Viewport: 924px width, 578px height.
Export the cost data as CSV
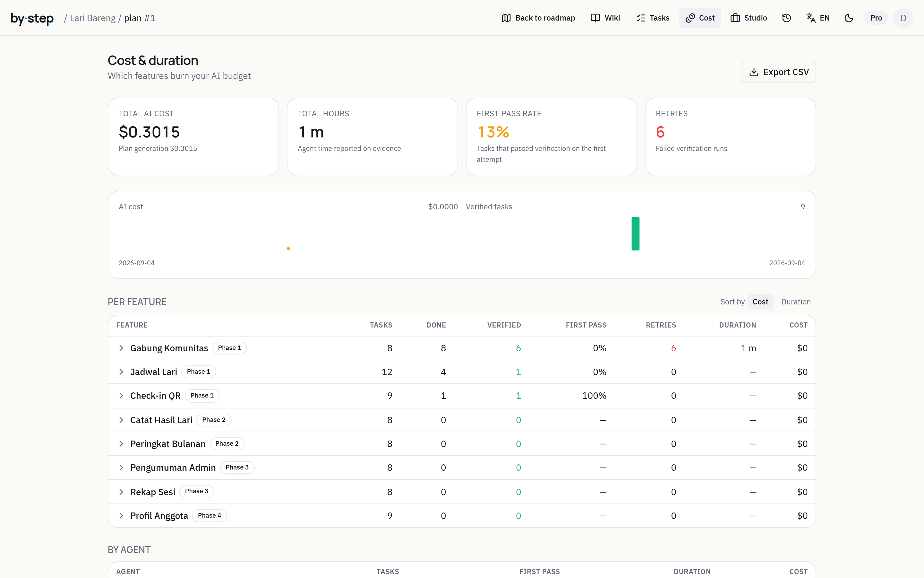pos(779,72)
